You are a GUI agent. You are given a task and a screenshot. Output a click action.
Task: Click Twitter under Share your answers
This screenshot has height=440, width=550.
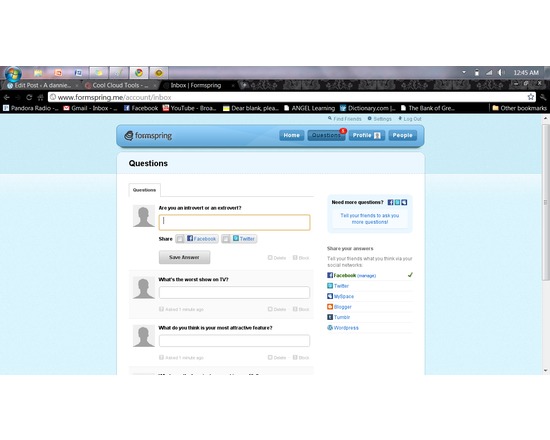(341, 286)
